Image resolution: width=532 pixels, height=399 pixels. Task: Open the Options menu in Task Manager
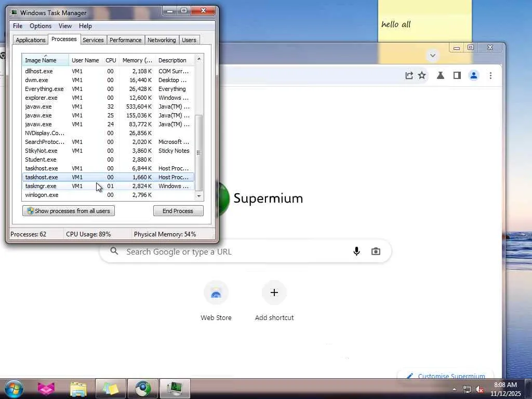coord(41,26)
